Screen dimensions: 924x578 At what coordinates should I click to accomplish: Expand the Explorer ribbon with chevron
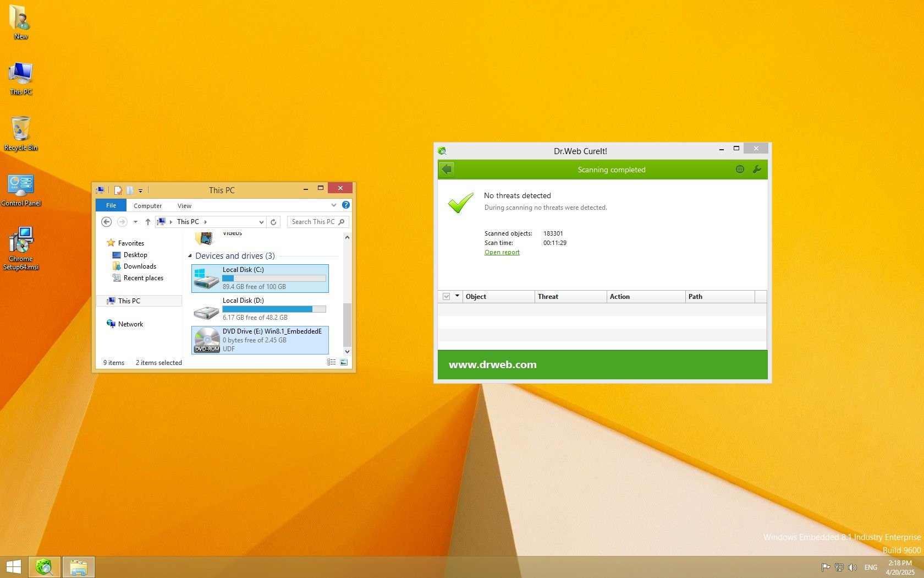click(x=333, y=205)
